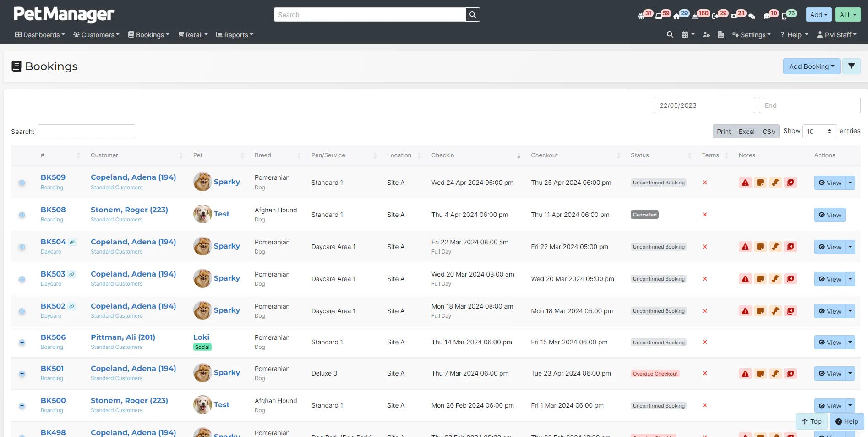Click the warning alert icon on BK501 row

point(745,373)
